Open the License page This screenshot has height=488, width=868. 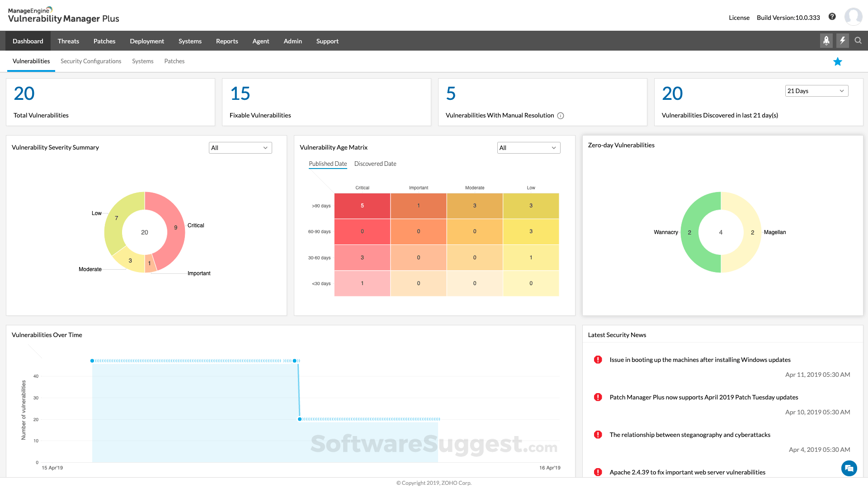click(739, 18)
